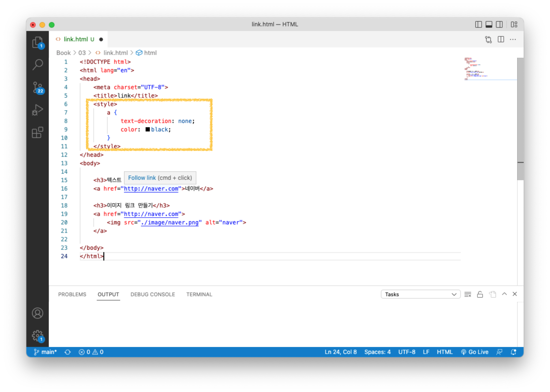Click the naver.com URL on line 19
Viewport: 550px width, 392px height.
(x=151, y=214)
